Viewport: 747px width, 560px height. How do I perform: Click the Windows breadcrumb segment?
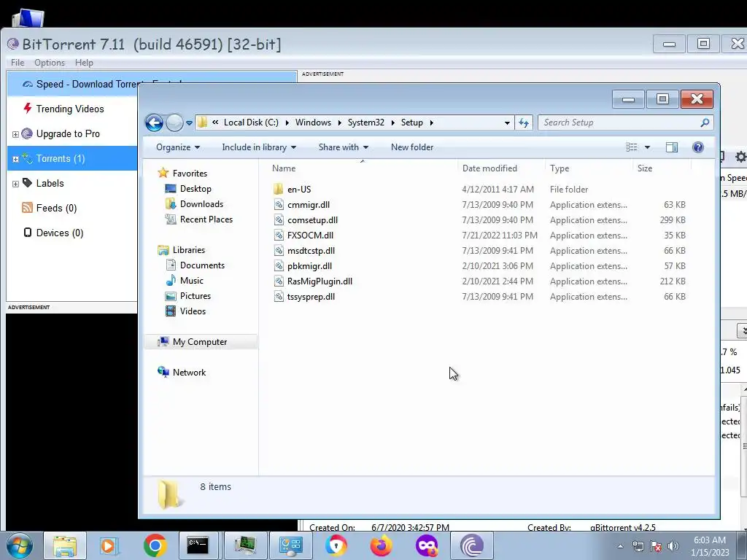313,122
